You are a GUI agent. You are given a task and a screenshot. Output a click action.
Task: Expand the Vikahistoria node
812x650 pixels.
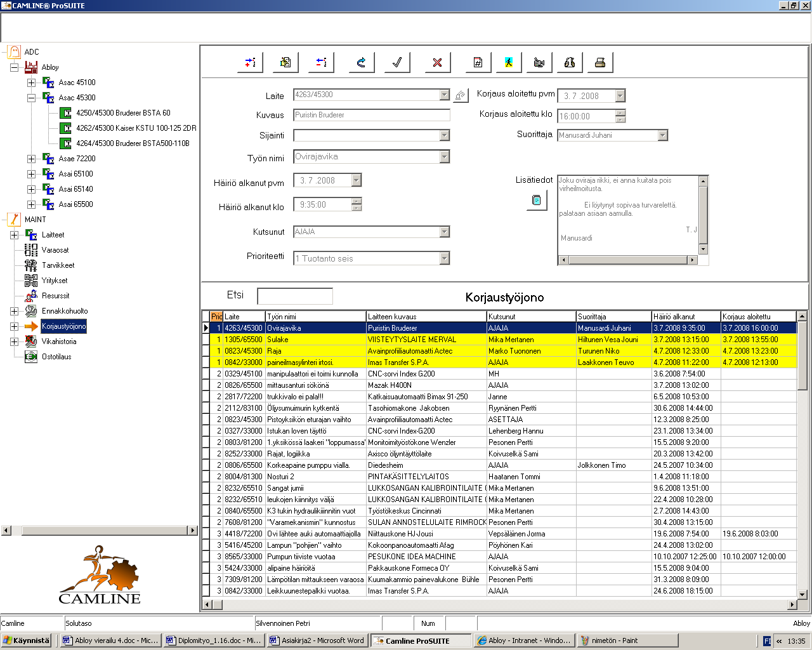point(14,342)
